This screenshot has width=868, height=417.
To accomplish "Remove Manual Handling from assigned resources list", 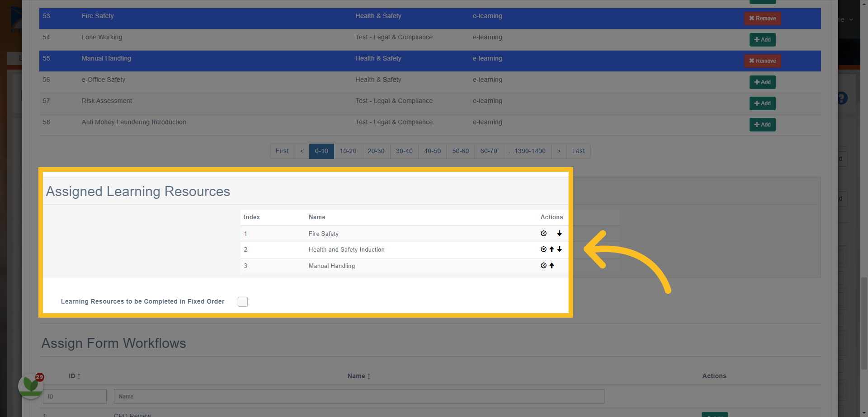I will click(543, 266).
